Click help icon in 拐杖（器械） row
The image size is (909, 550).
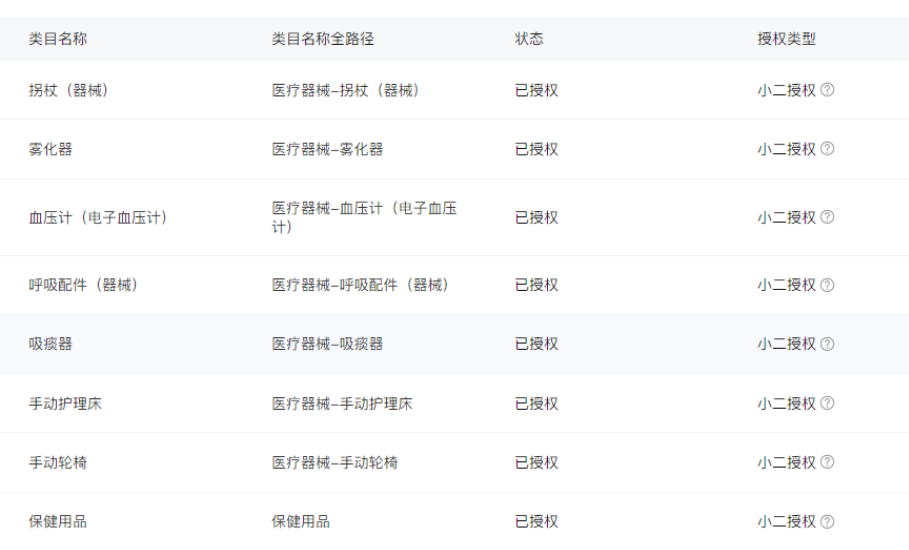coord(827,90)
